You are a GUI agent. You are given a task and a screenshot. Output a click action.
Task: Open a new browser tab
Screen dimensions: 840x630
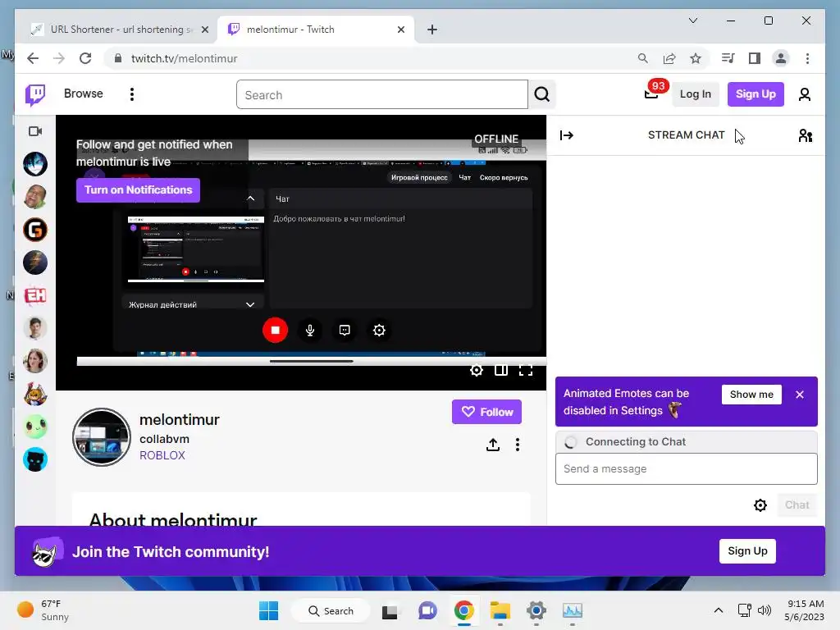click(x=432, y=30)
